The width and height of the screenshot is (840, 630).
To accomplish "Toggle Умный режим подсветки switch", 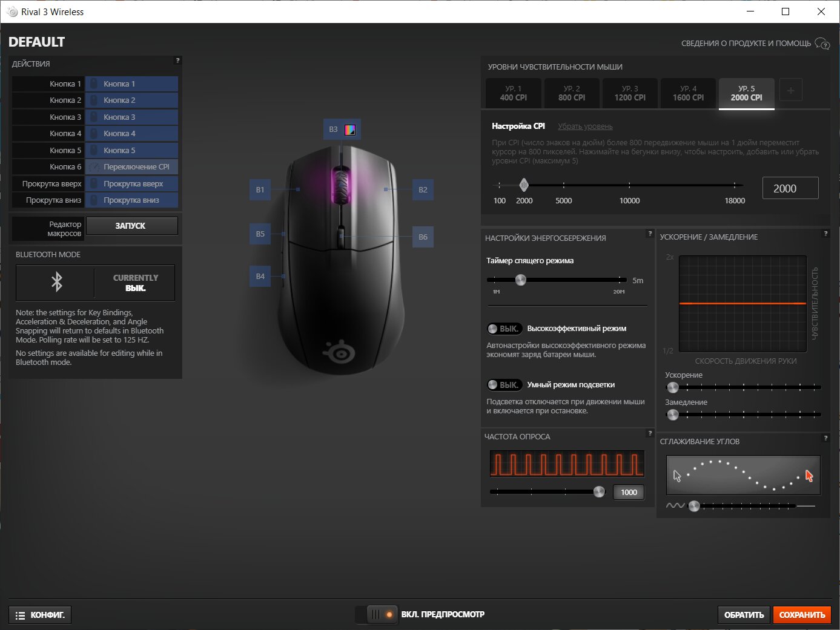I will [x=504, y=385].
